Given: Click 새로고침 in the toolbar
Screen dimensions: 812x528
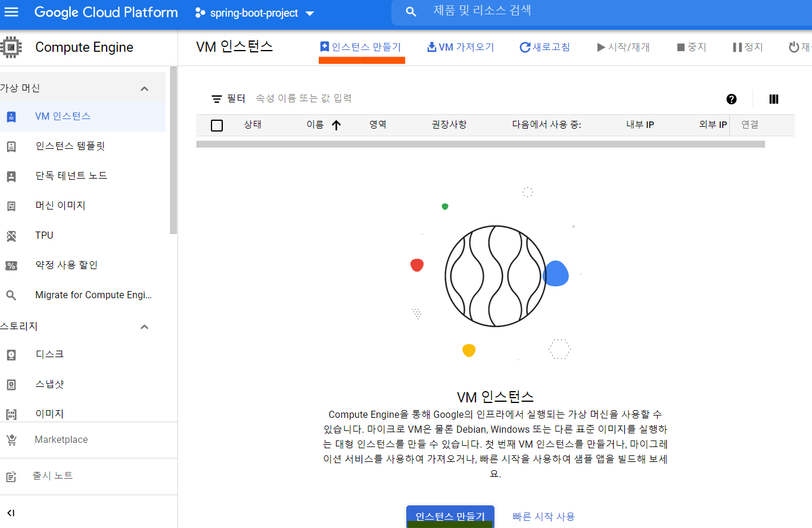Looking at the screenshot, I should click(545, 47).
